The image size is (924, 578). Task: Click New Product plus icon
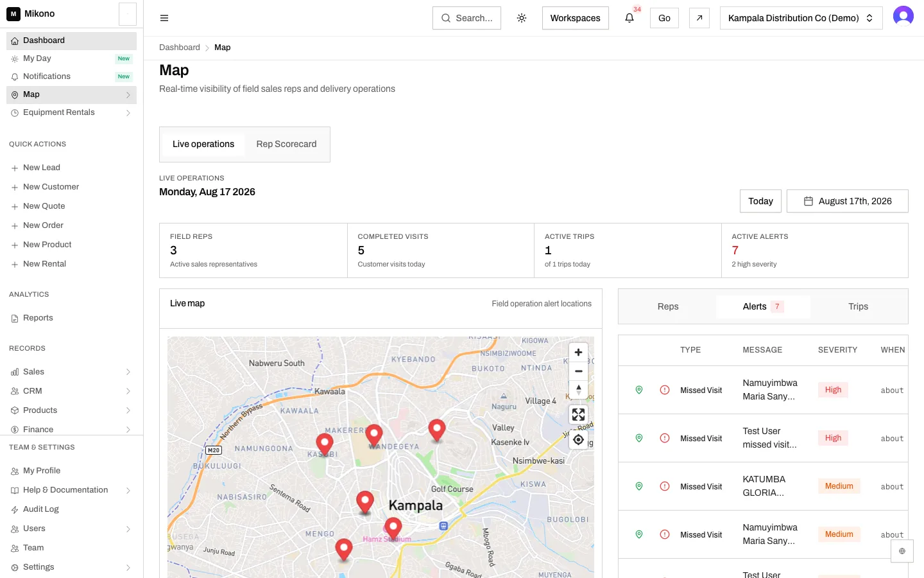[15, 245]
